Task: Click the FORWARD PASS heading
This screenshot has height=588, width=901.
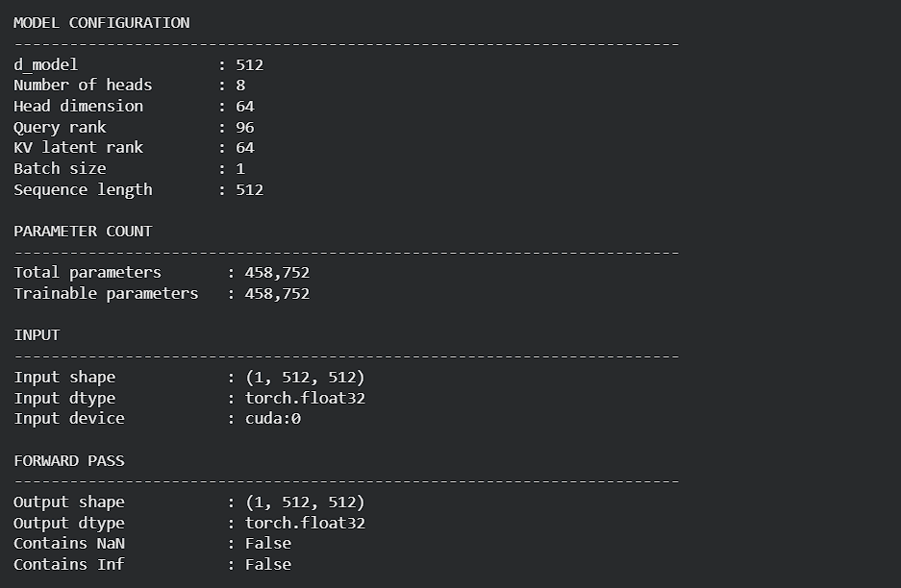Action: point(69,461)
